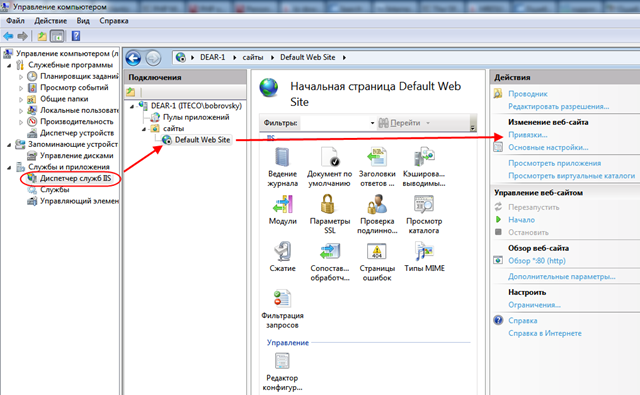640x395 pixels.
Task: Click сайты breadcrumb in address bar
Action: 253,58
